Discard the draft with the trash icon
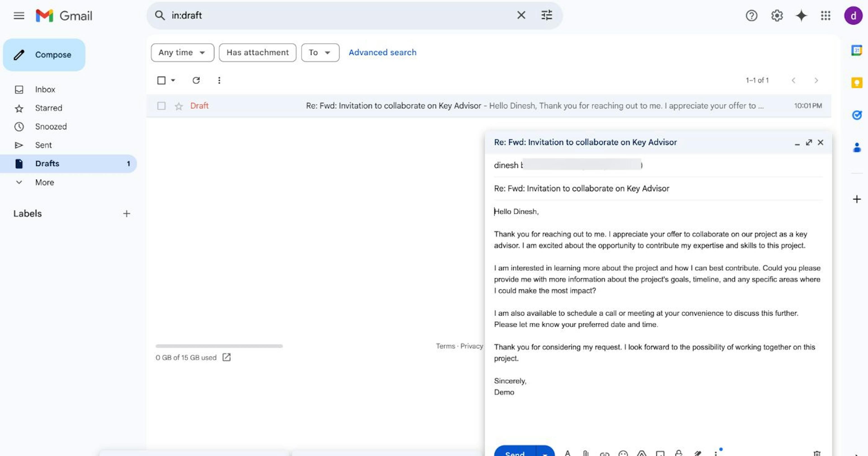Screen dimensions: 868x456 [x=817, y=454]
